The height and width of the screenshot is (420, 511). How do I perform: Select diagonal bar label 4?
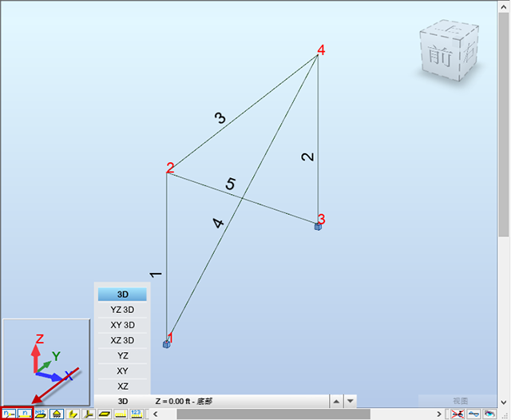point(218,224)
